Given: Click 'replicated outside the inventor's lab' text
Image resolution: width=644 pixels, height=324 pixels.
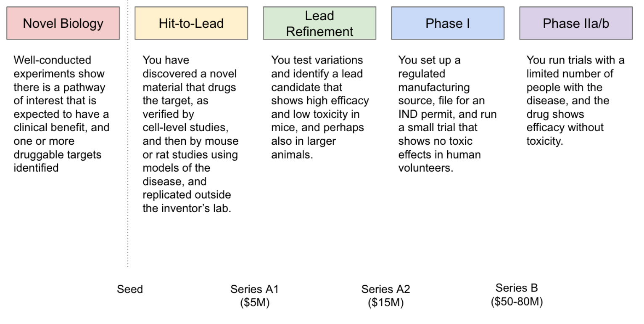Looking at the screenshot, I should click(x=187, y=202).
